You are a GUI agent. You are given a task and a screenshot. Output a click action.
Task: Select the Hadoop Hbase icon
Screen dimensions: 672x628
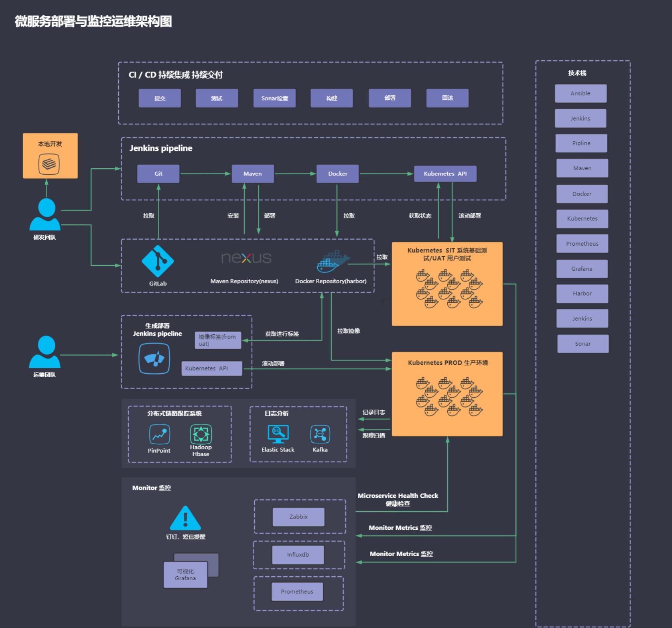(x=201, y=434)
